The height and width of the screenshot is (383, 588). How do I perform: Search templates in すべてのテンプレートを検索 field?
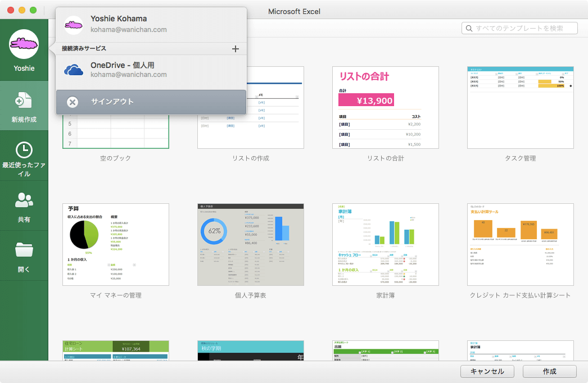pyautogui.click(x=519, y=28)
